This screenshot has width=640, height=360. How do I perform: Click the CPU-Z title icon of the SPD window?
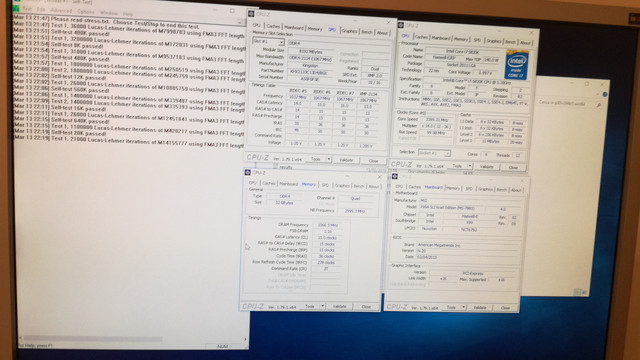pos(251,14)
